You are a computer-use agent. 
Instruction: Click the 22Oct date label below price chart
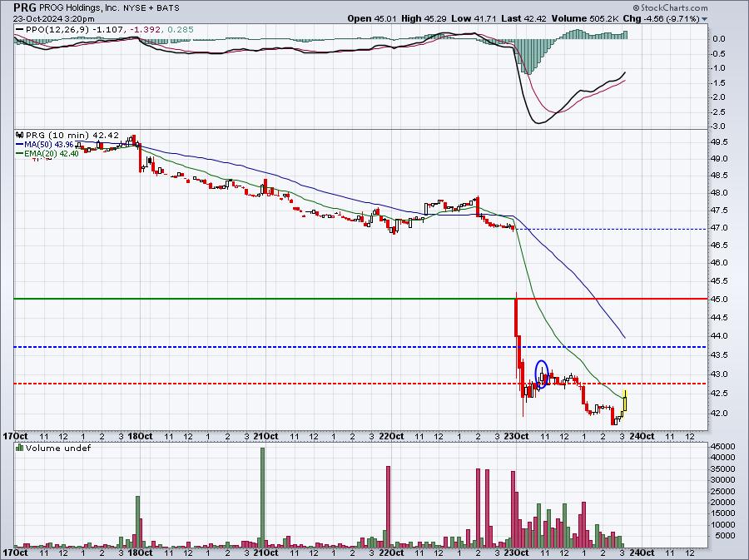pyautogui.click(x=391, y=436)
